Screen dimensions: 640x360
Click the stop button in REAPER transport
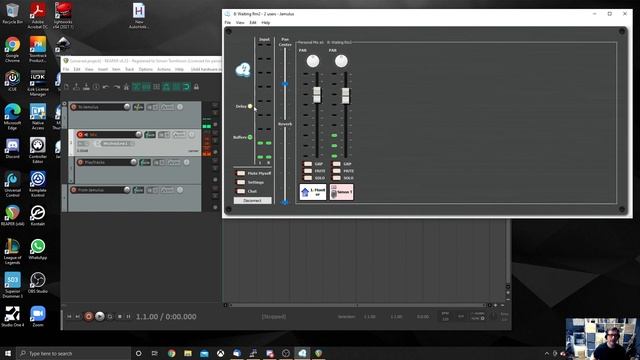[x=120, y=316]
